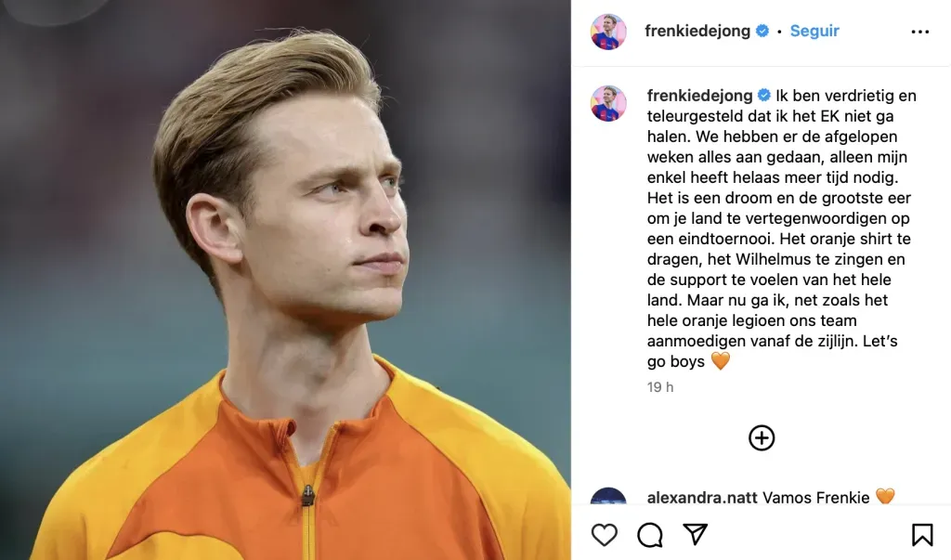The height and width of the screenshot is (560, 951).
Task: Save post with bookmark icon
Action: (x=921, y=534)
